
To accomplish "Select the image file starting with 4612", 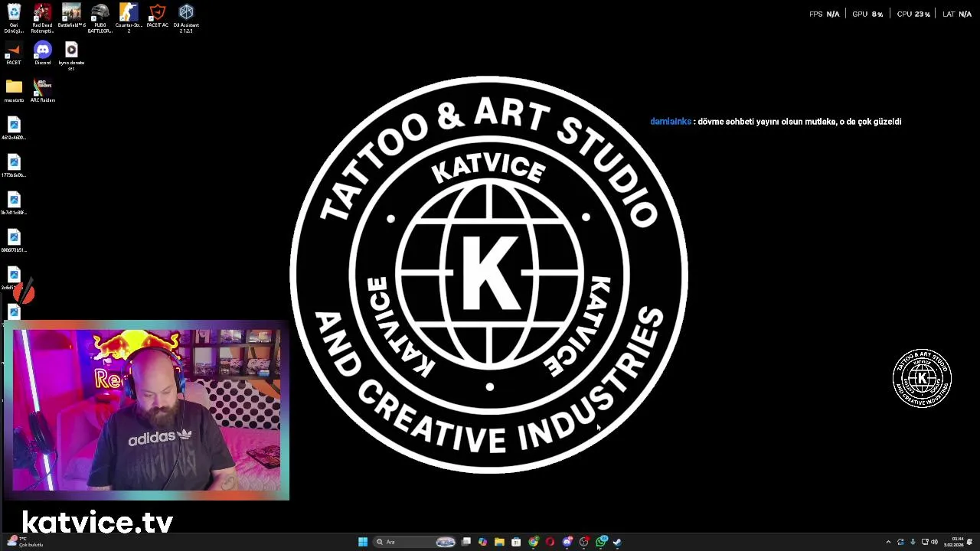I will point(14,129).
